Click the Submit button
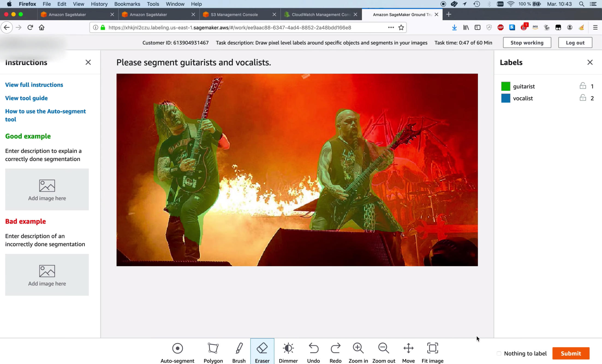This screenshot has height=364, width=602. click(x=571, y=353)
